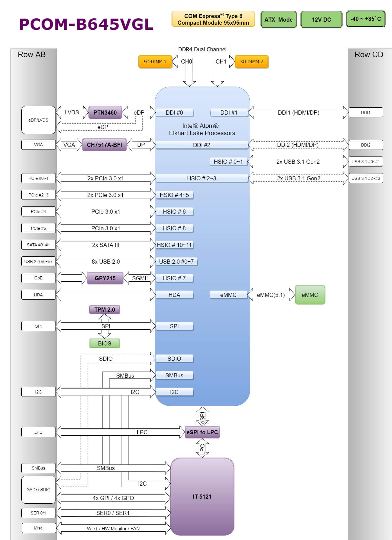This screenshot has width=392, height=540.
Task: Select the COM Express Type 6 label
Action: 213,19
